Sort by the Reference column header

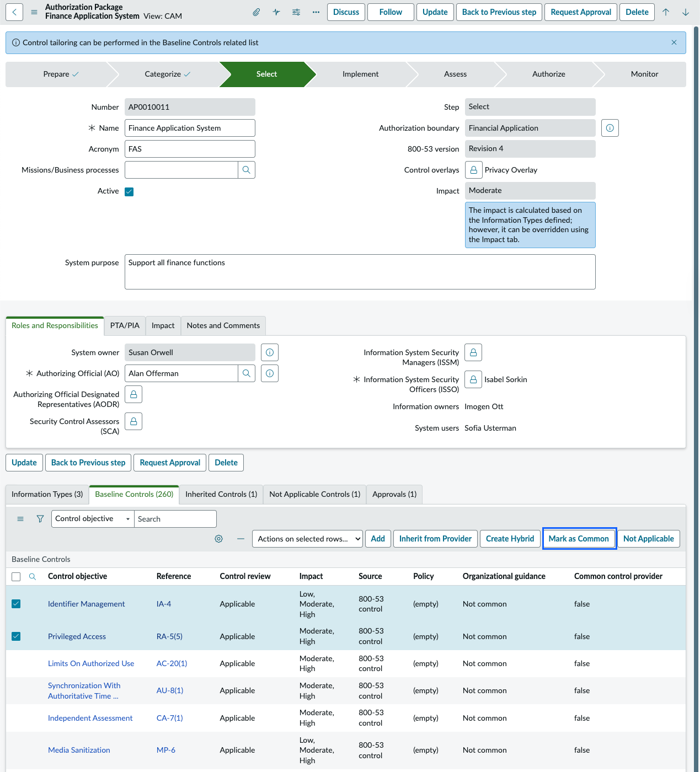click(174, 576)
